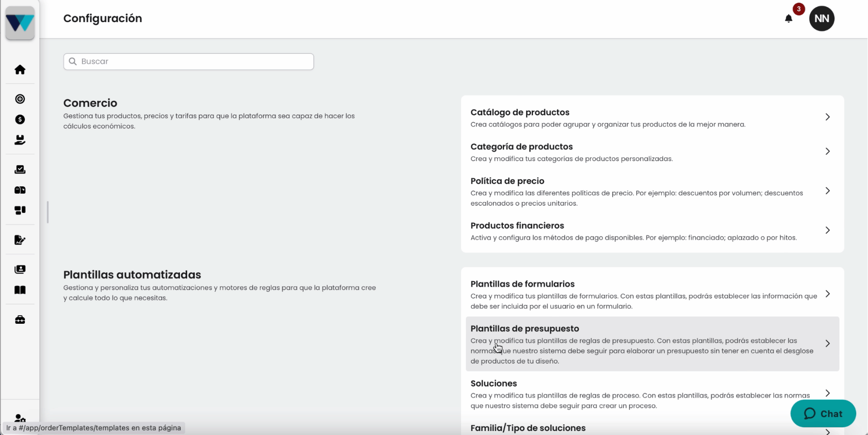Open the user settings icon at sidebar bottom
Viewport: 868px width, 435px height.
pyautogui.click(x=20, y=418)
